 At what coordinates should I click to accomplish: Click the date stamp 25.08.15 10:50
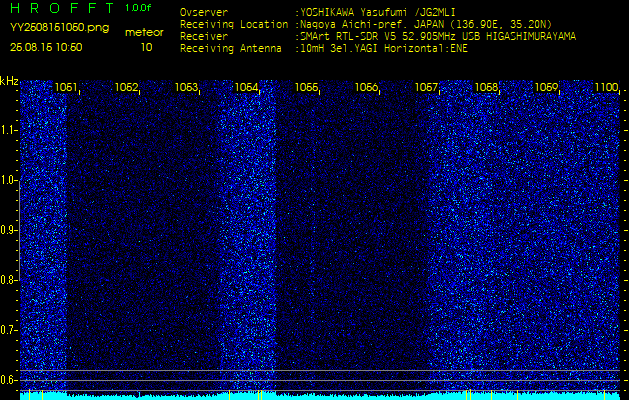(x=46, y=47)
